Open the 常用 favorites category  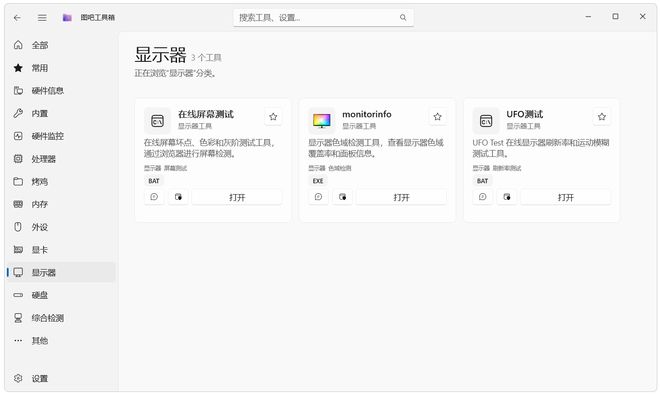tap(60, 68)
